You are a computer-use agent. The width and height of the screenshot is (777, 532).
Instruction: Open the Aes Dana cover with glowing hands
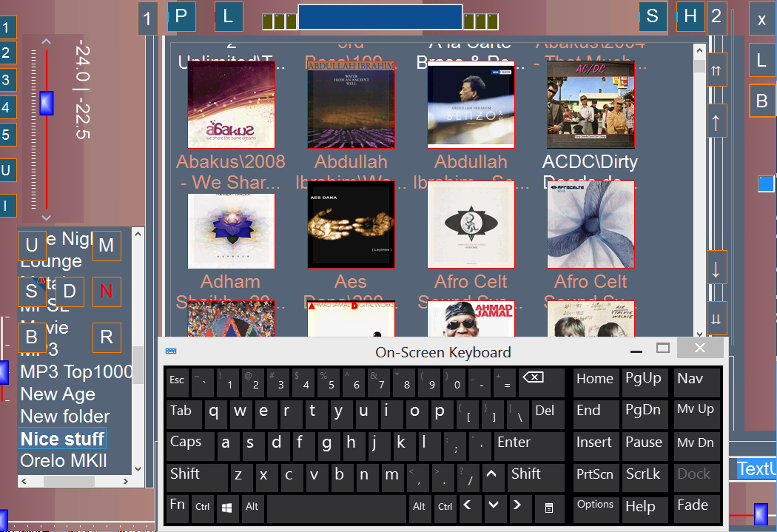coord(351,224)
